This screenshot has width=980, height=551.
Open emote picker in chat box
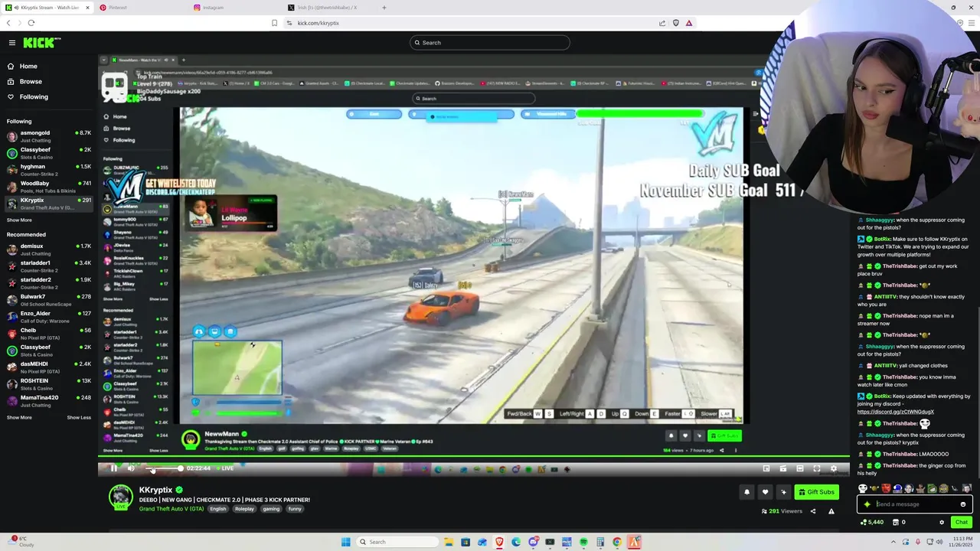963,504
